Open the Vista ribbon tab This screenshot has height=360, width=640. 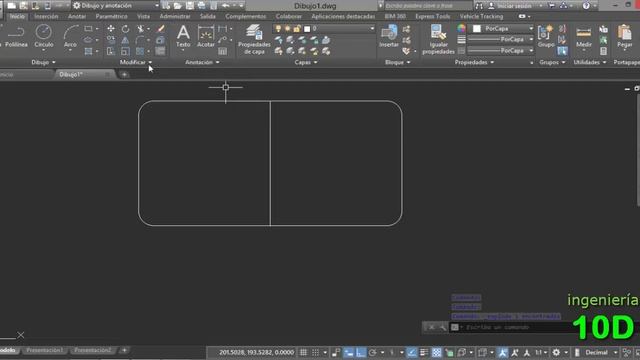click(143, 16)
